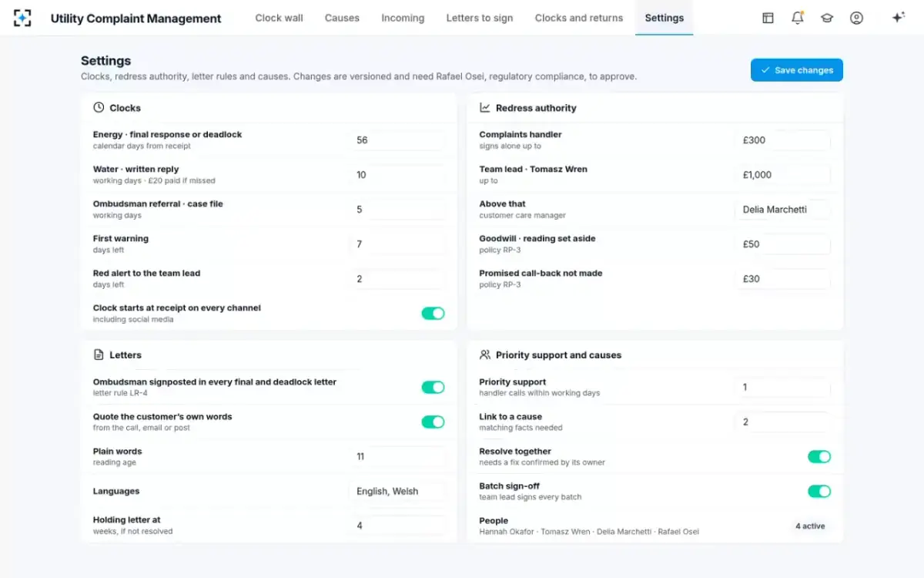Click Languages field English, Welsh
The image size is (924, 578).
397,492
